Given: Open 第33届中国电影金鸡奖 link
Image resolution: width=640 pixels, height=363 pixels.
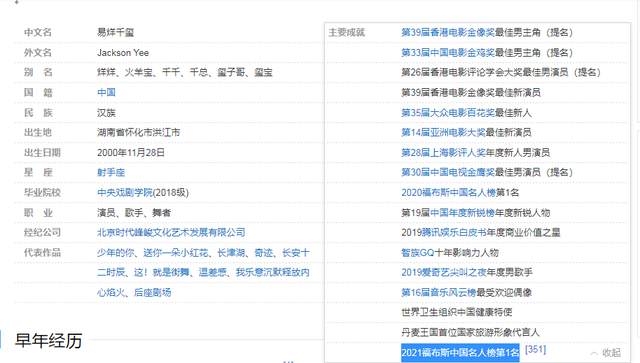Looking at the screenshot, I should tap(448, 53).
